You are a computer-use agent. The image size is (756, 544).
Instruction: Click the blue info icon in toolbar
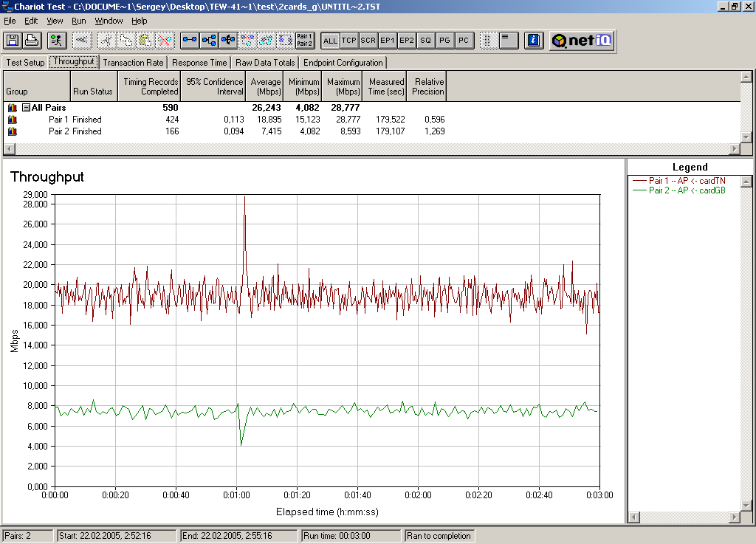(535, 41)
